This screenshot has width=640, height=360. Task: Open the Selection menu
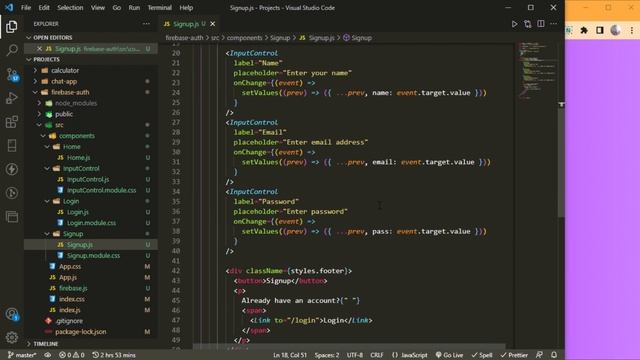coord(70,8)
